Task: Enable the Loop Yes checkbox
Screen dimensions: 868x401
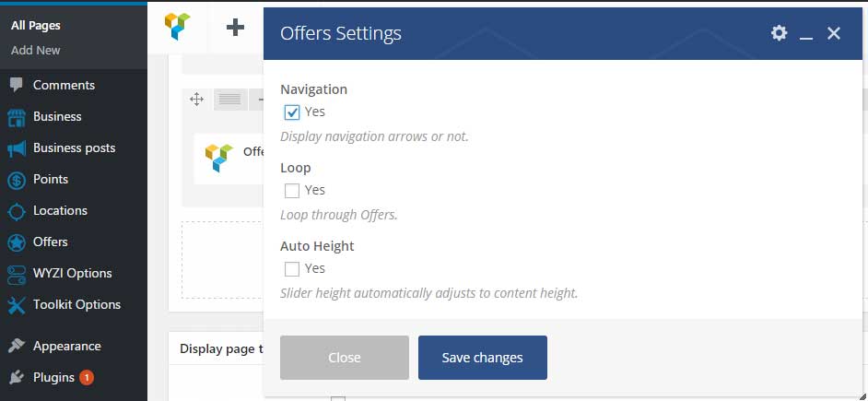Action: (x=292, y=191)
